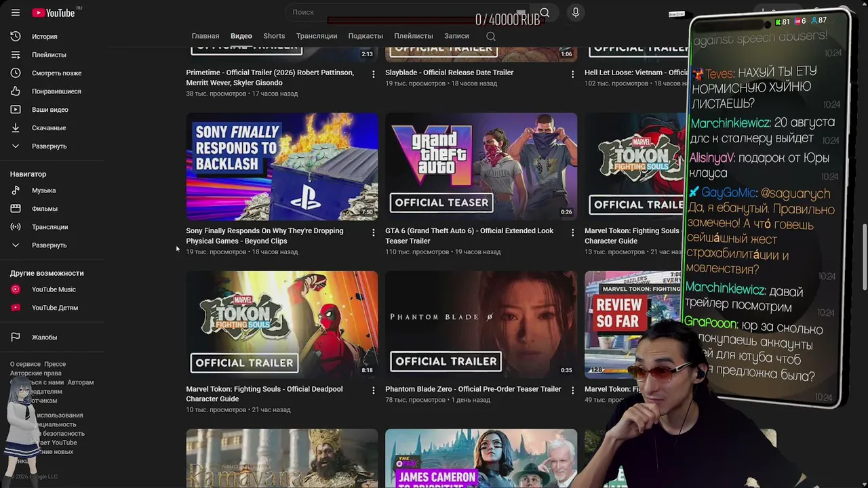Click the magnifier search button in top bar
The height and width of the screenshot is (488, 868).
pyautogui.click(x=545, y=12)
